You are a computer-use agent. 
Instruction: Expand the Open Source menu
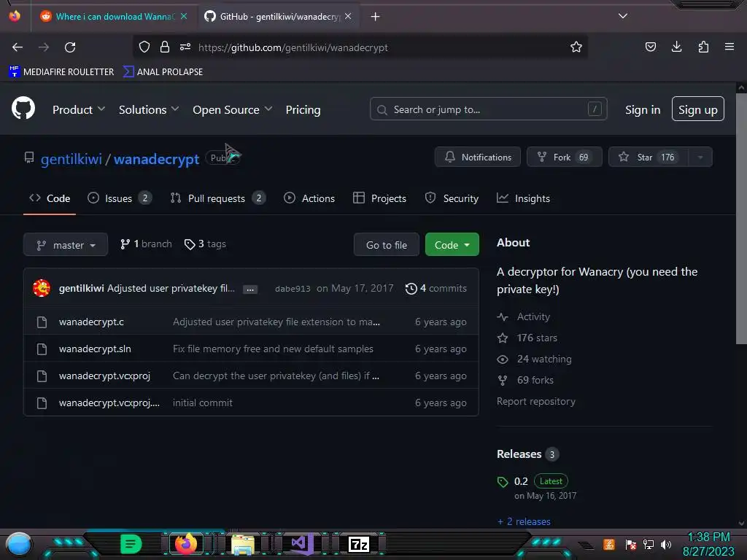click(233, 109)
